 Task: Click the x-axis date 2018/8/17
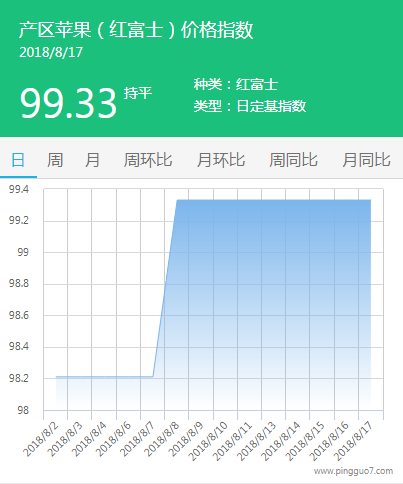click(x=353, y=441)
